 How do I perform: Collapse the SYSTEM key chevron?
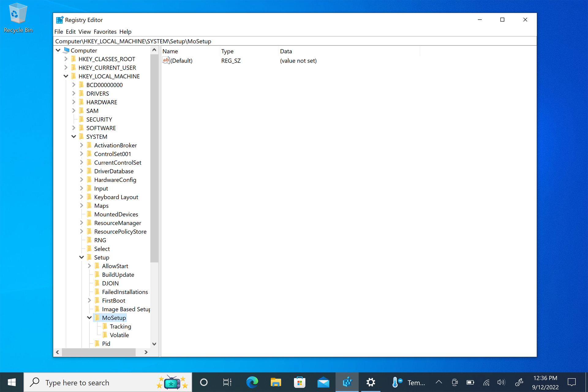click(74, 137)
